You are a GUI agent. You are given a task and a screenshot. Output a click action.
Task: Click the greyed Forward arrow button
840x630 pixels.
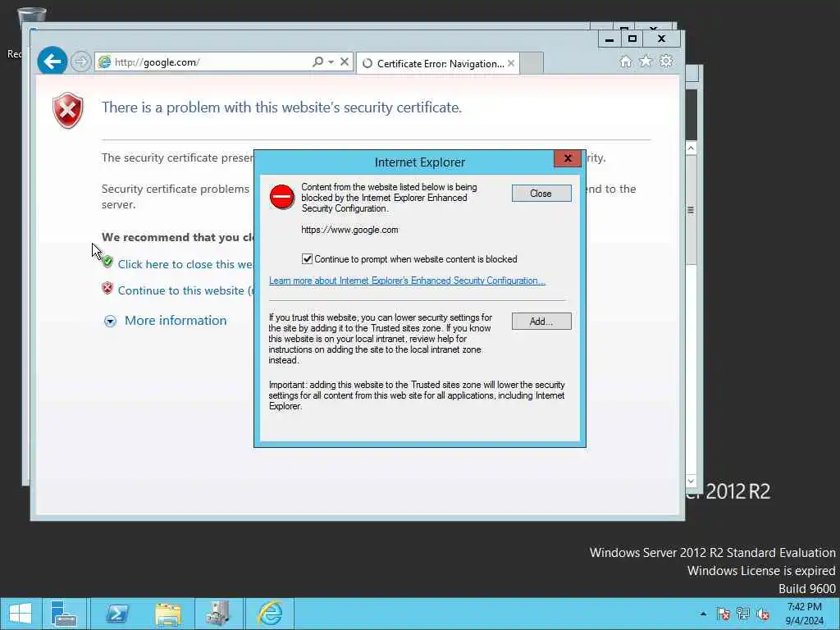tap(81, 62)
